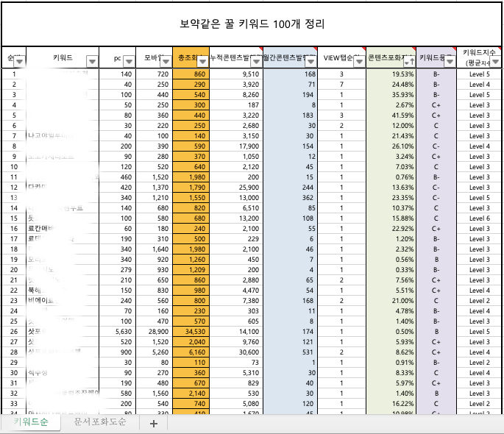Open the 총조회수 column filter dropdown

click(202, 61)
